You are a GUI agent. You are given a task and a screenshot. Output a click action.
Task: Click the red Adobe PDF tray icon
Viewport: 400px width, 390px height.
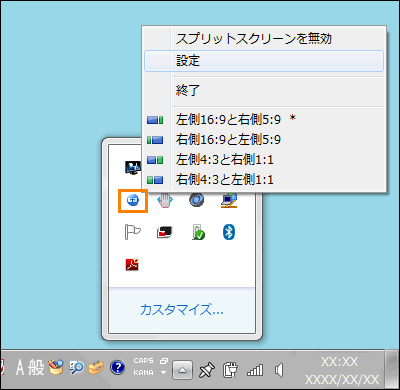coord(132,264)
